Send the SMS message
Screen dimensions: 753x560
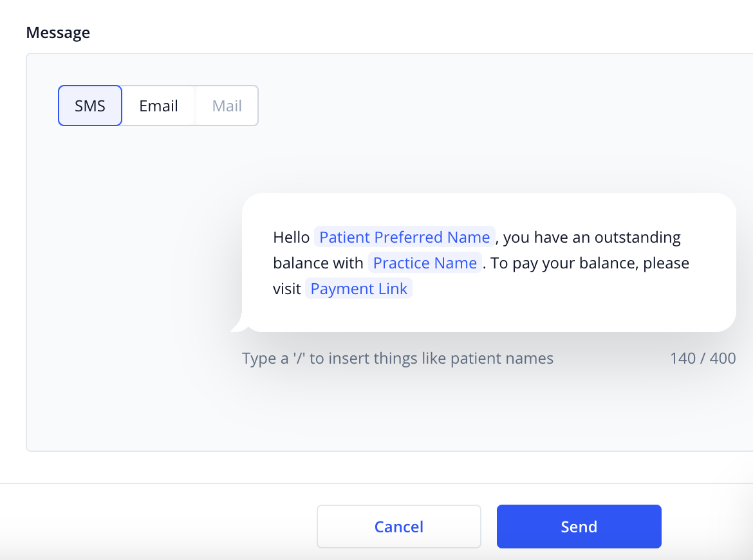579,527
